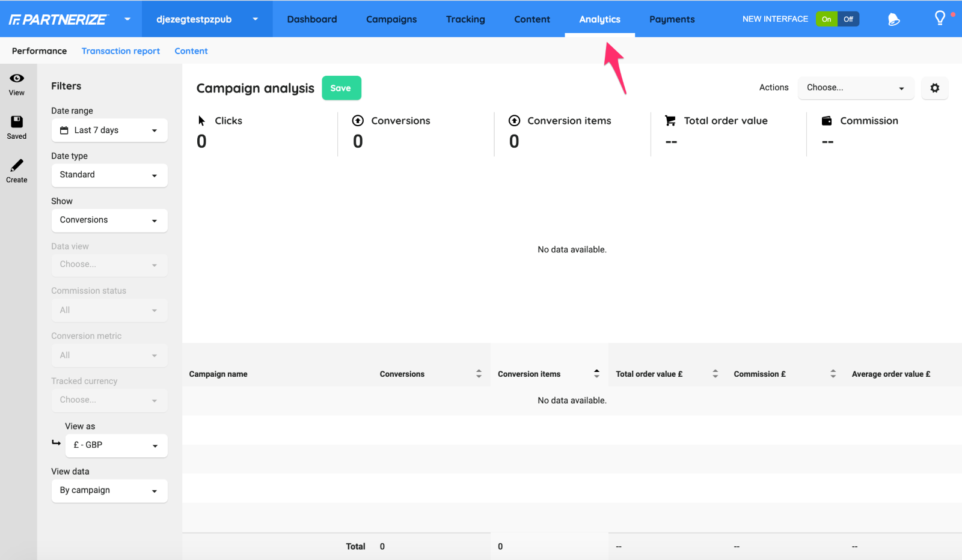The height and width of the screenshot is (560, 962).
Task: Open settings gear icon beside Actions
Action: [x=934, y=88]
